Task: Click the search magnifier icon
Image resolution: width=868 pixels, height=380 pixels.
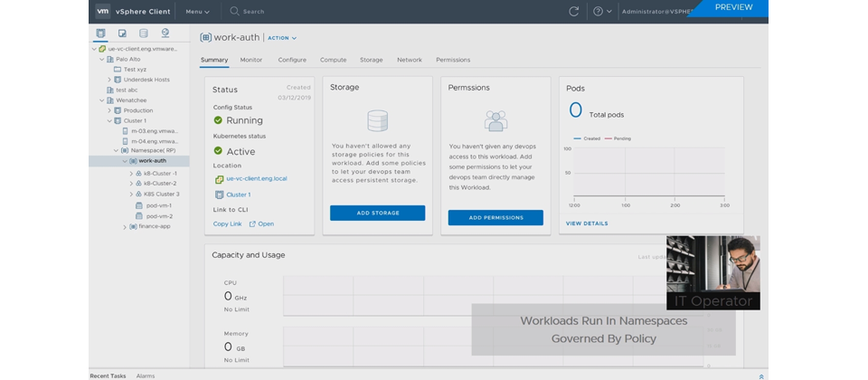Action: [234, 11]
